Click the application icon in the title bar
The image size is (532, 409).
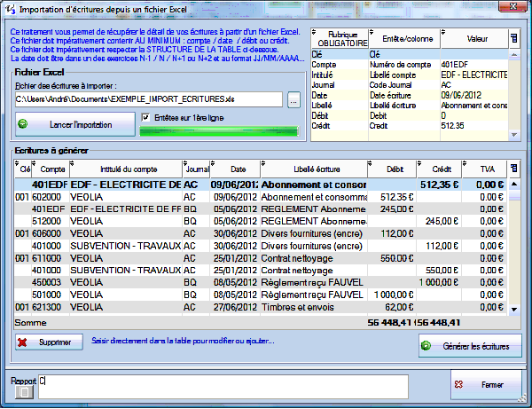point(9,9)
